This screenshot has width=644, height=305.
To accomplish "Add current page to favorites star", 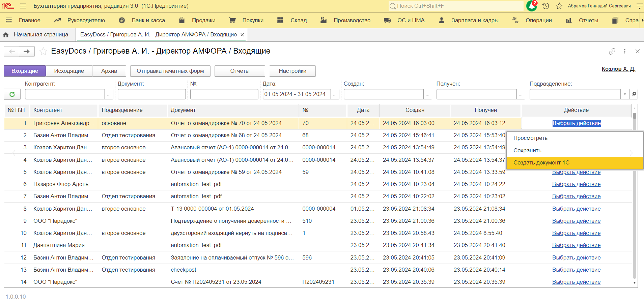I will (43, 51).
